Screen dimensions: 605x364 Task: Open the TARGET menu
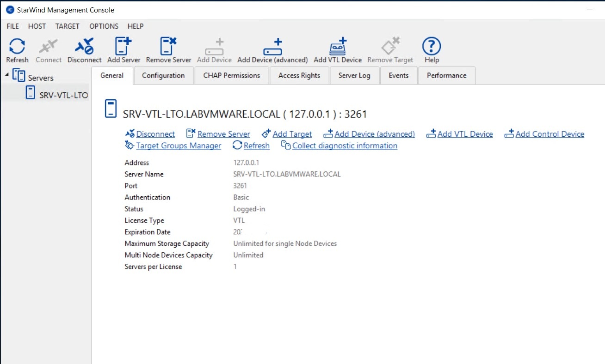(x=67, y=26)
